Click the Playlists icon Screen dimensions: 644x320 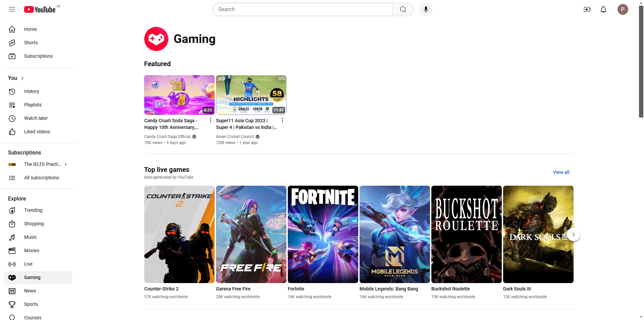pyautogui.click(x=12, y=105)
